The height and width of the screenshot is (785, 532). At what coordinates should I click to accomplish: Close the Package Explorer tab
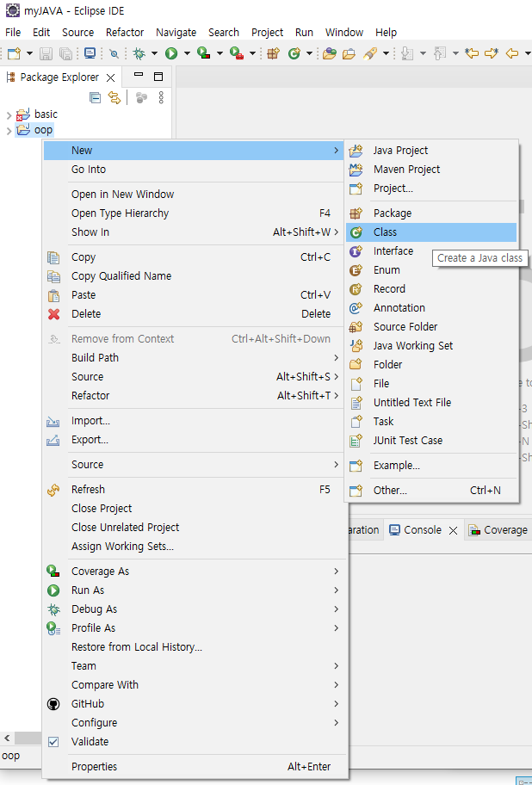point(110,77)
